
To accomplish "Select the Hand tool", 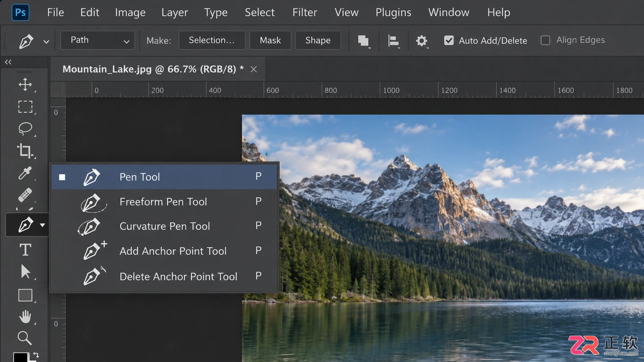I will [x=25, y=316].
